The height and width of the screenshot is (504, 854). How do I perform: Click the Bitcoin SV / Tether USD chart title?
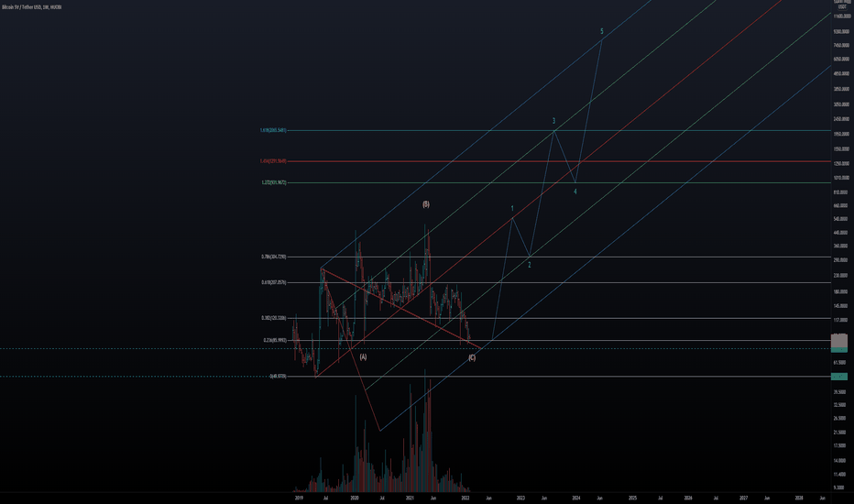coord(31,7)
